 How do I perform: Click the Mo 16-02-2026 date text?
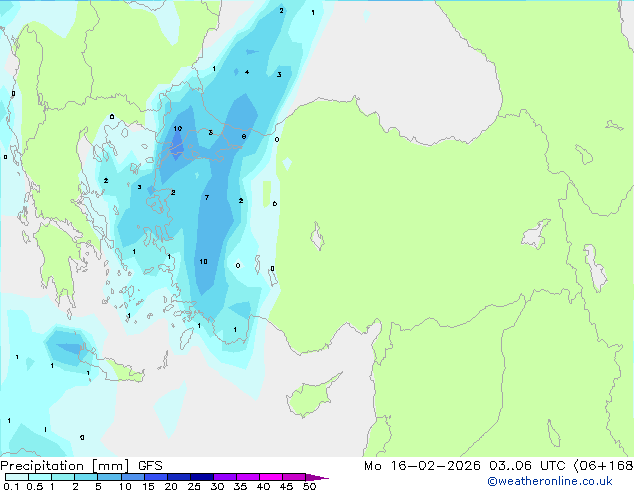click(422, 466)
